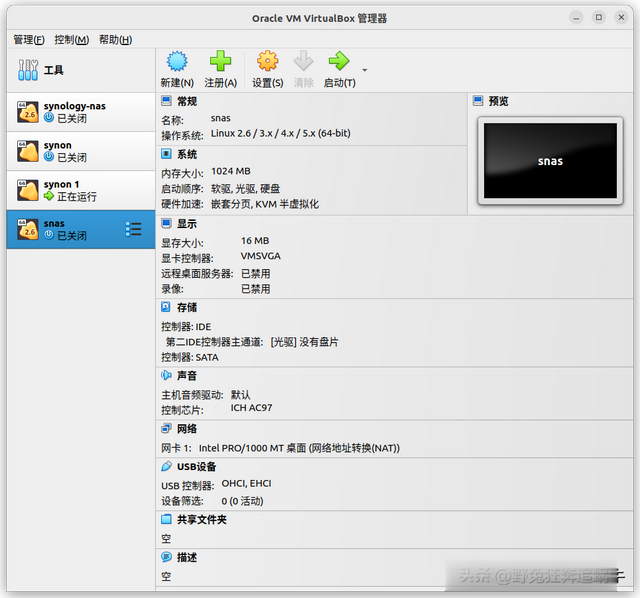Close the VirtualBox manager window
The image size is (640, 598).
[x=621, y=18]
